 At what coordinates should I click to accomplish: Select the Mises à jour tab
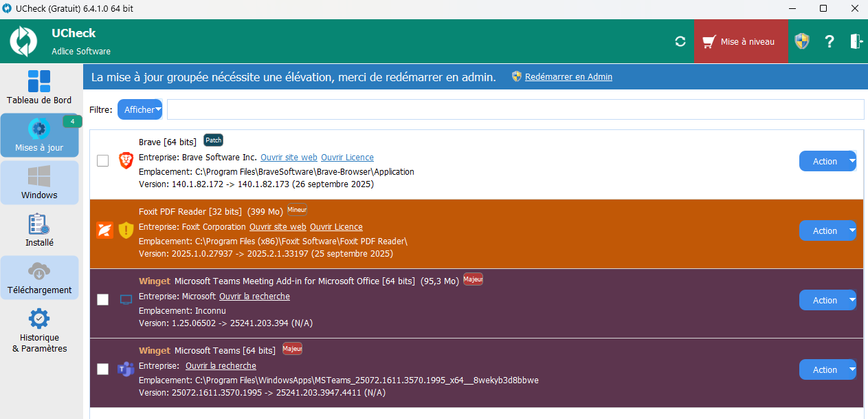(39, 135)
